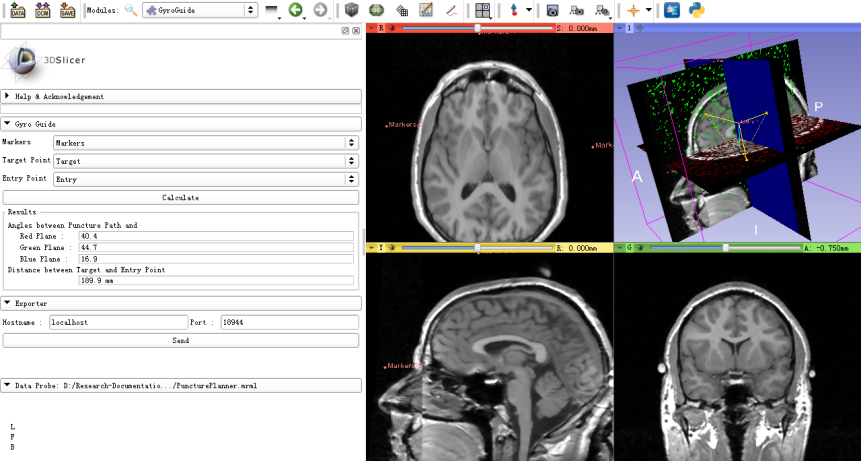
Task: Click the screenshot capture camera icon
Action: point(552,10)
